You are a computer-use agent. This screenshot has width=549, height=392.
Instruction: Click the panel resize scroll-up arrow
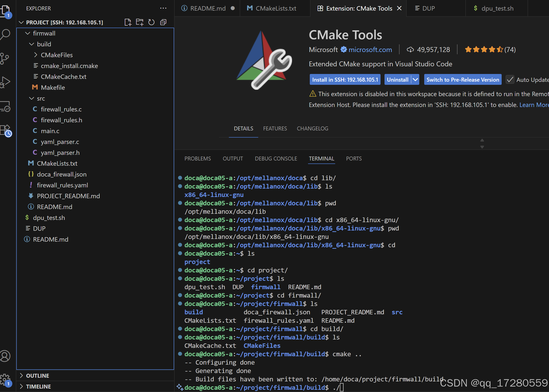coord(482,140)
